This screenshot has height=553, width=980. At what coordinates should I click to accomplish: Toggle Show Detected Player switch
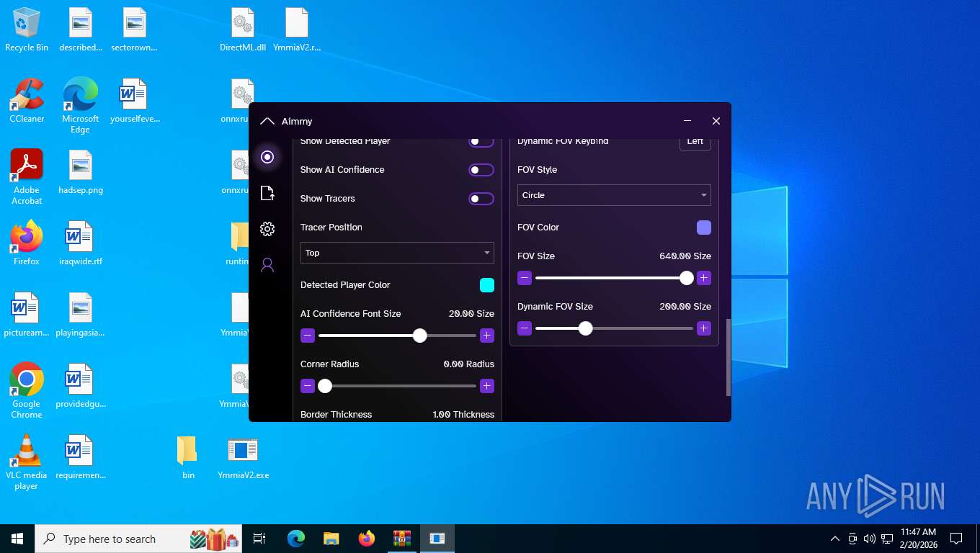point(481,141)
